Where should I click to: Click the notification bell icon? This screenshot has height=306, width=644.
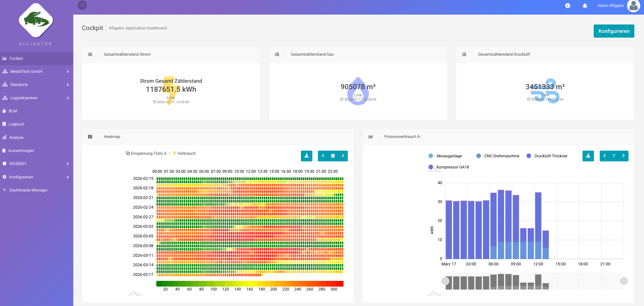pyautogui.click(x=585, y=6)
